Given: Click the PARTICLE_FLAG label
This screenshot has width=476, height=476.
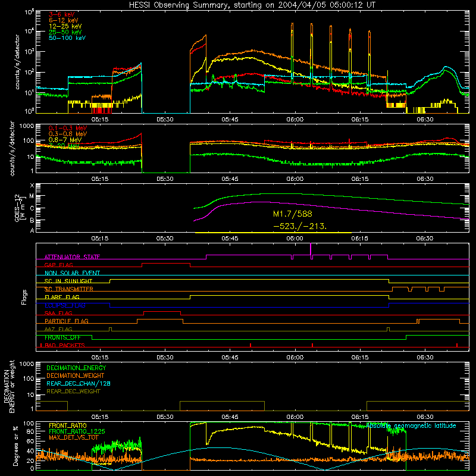Looking at the screenshot, I should (67, 321).
